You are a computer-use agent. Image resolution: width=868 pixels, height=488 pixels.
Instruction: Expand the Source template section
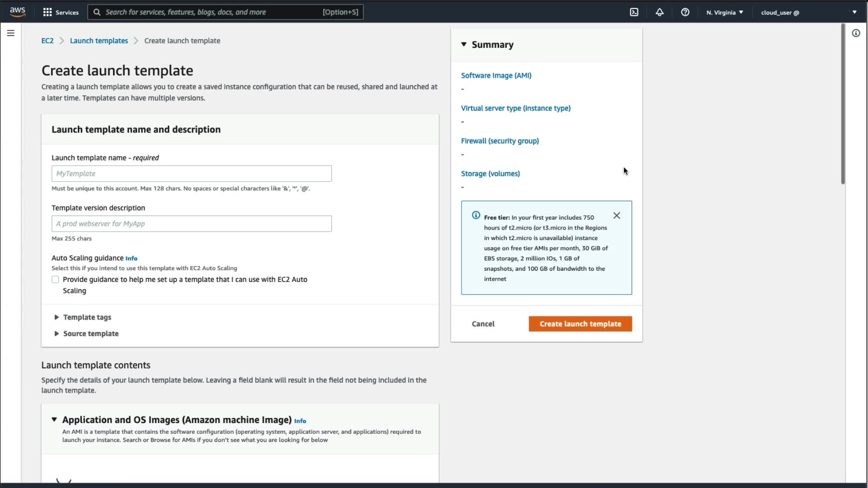(90, 333)
